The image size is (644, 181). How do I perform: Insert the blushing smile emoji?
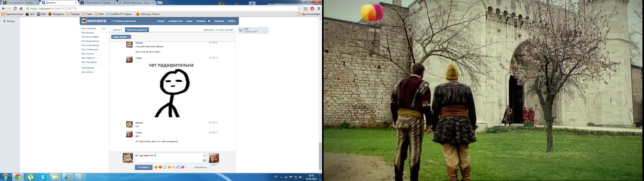pyautogui.click(x=169, y=167)
